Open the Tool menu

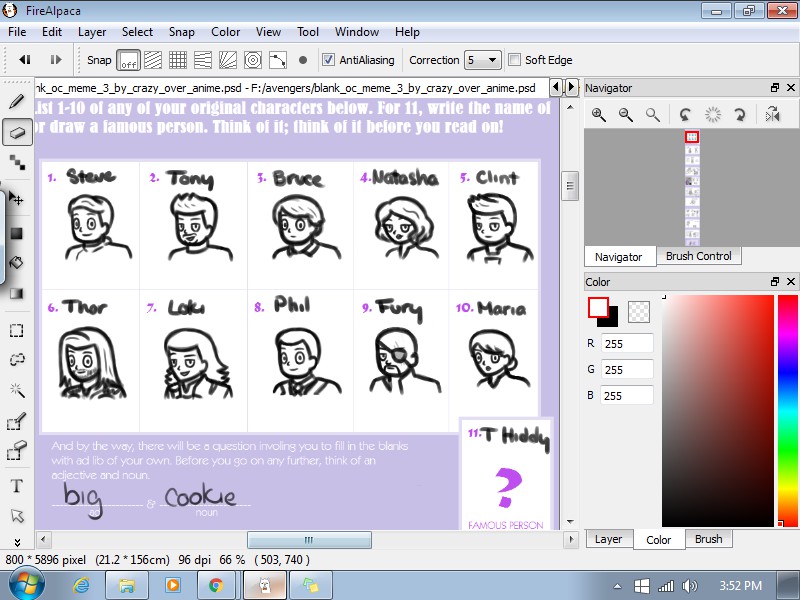click(x=308, y=32)
